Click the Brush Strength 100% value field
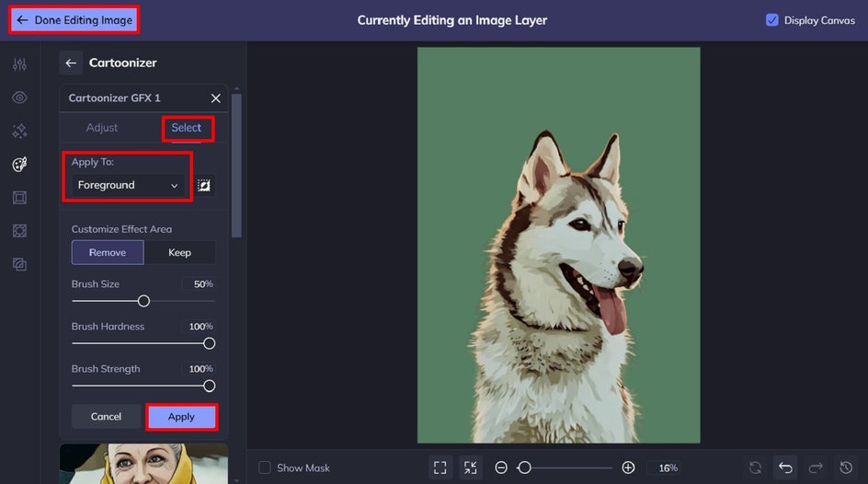 (x=200, y=369)
